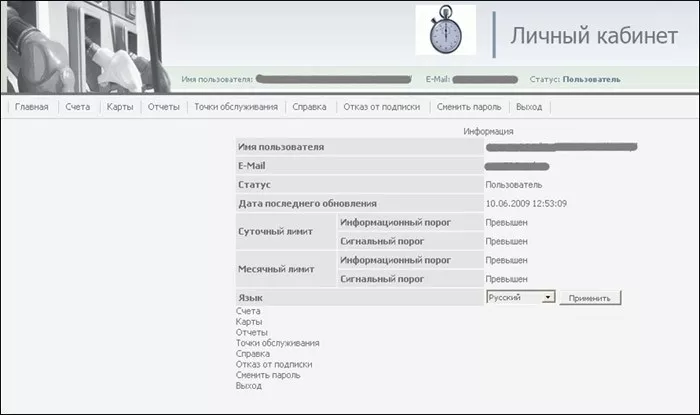Click the Дата последнего обновления label

tap(307, 203)
